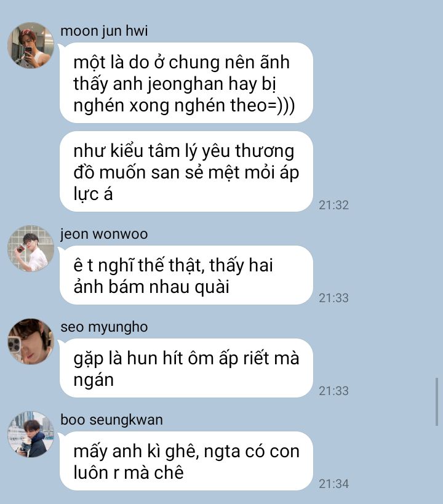Open moon jun hwi's profile avatar
The width and height of the screenshot is (443, 504).
click(x=31, y=45)
